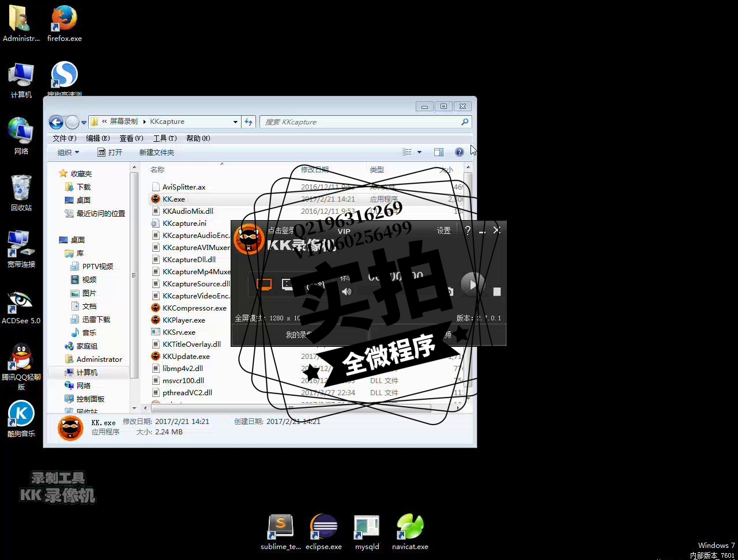
Task: Go back with the Explorer back arrow
Action: [x=56, y=122]
